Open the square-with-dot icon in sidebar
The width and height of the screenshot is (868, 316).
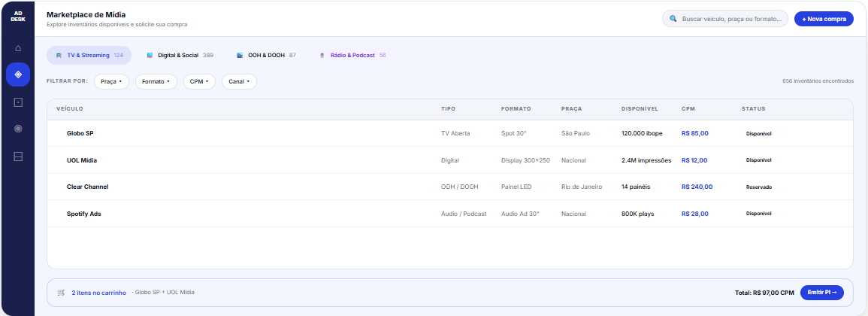coord(18,102)
